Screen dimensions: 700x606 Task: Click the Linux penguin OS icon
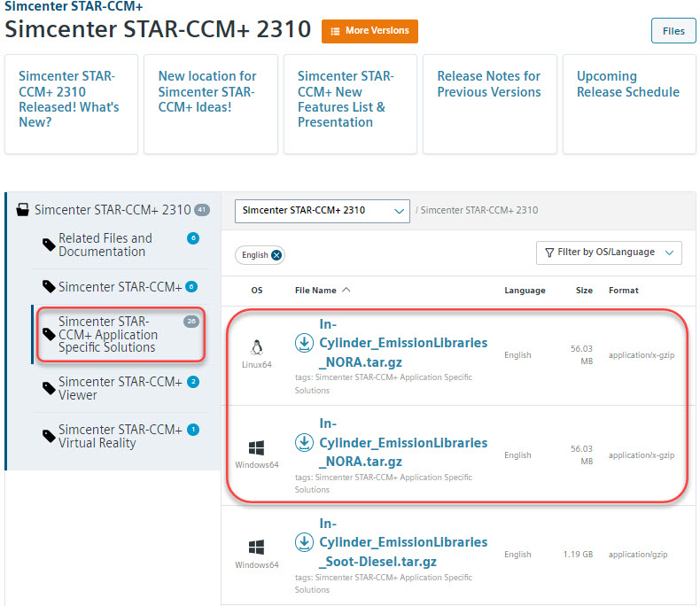click(257, 346)
